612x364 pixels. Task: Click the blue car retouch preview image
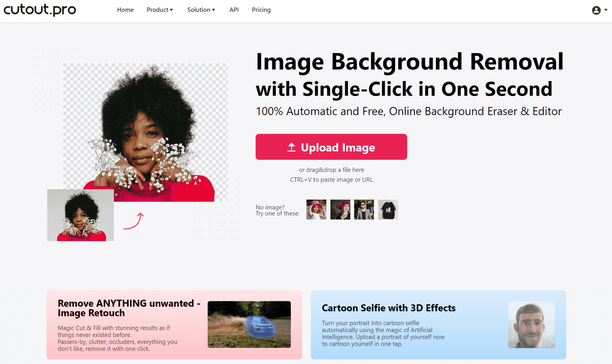(x=249, y=324)
